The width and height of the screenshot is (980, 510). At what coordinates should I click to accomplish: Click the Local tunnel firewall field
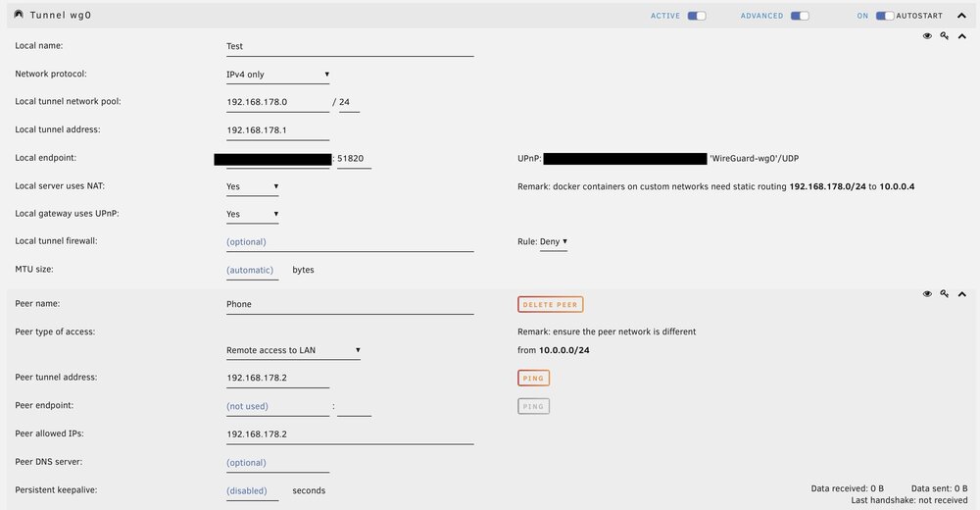pos(350,242)
